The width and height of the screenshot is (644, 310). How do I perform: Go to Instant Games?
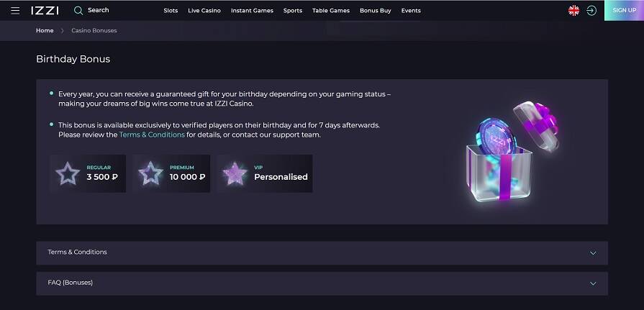252,11
